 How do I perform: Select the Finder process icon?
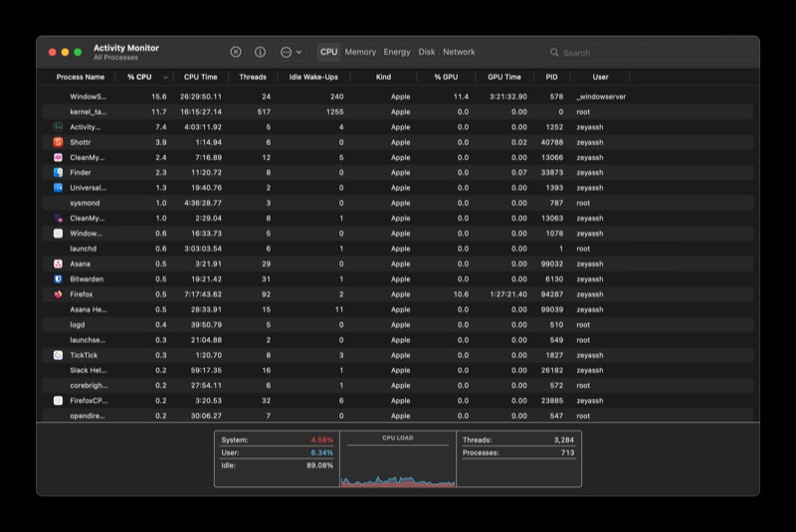(x=59, y=172)
